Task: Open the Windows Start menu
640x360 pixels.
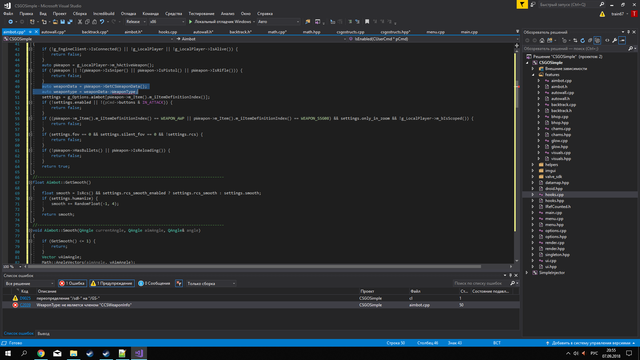Action: click(8, 353)
